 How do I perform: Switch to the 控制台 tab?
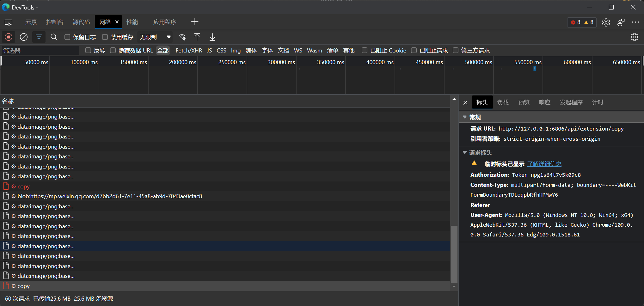(x=55, y=22)
